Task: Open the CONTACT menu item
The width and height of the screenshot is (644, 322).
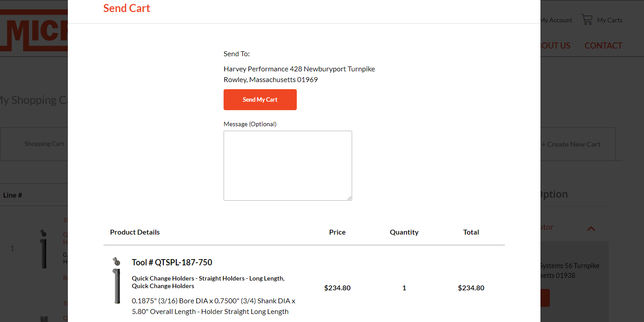Action: point(603,45)
